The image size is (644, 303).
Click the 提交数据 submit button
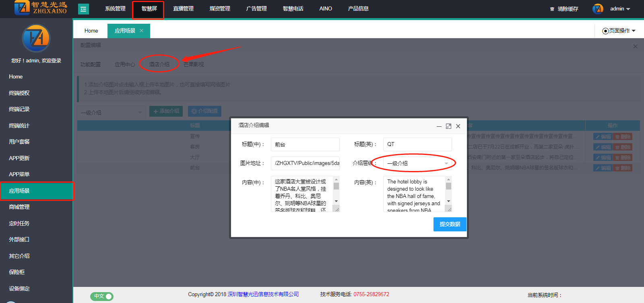coord(450,224)
